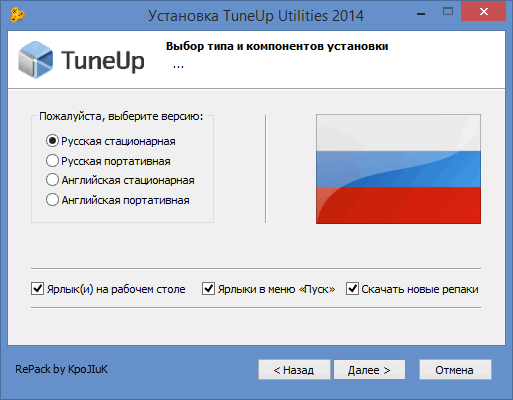The image size is (513, 400).
Task: Click the Russian flag image
Action: click(398, 169)
